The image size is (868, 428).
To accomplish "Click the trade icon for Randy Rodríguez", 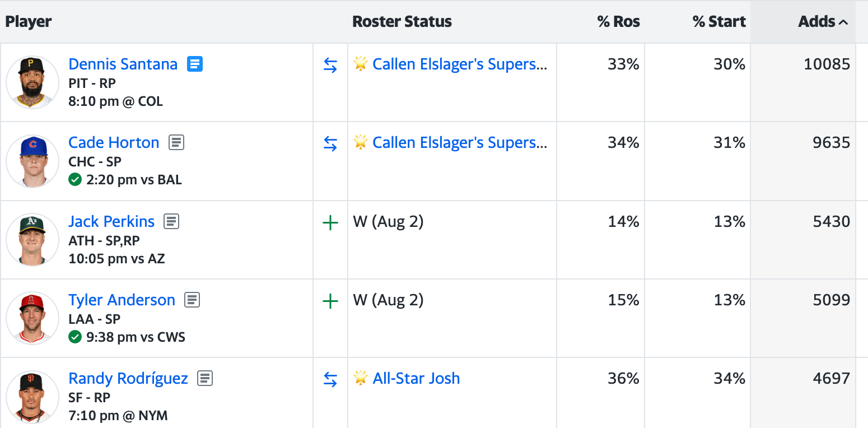I will coord(330,380).
